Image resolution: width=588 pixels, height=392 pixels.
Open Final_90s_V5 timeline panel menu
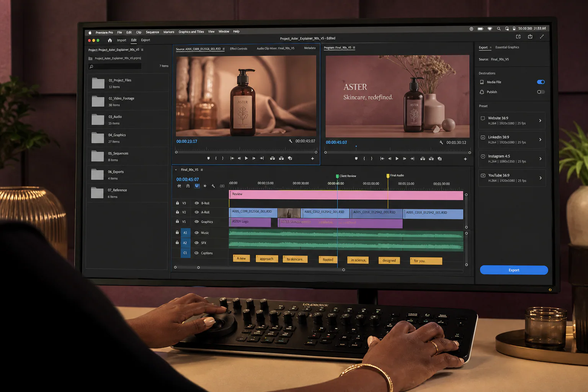tap(202, 170)
